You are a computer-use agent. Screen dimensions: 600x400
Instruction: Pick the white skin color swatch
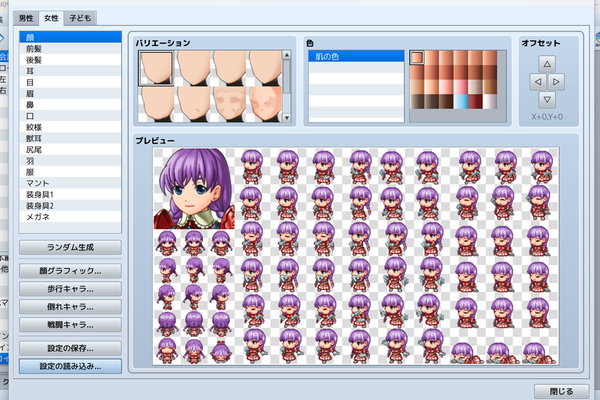coord(490,101)
